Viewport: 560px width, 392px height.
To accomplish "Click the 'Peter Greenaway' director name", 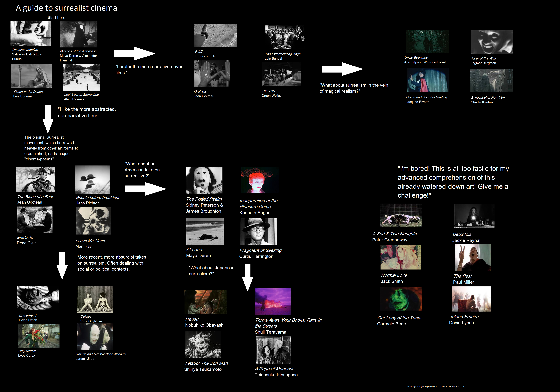I will [390, 240].
